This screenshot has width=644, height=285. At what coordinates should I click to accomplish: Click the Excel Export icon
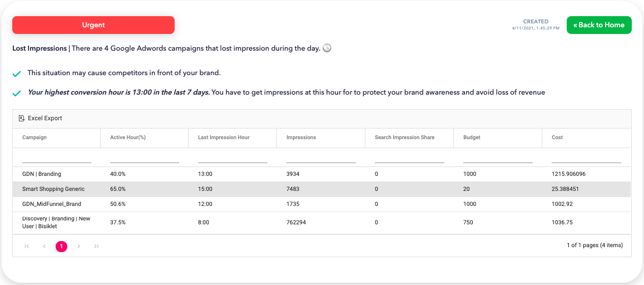(22, 118)
